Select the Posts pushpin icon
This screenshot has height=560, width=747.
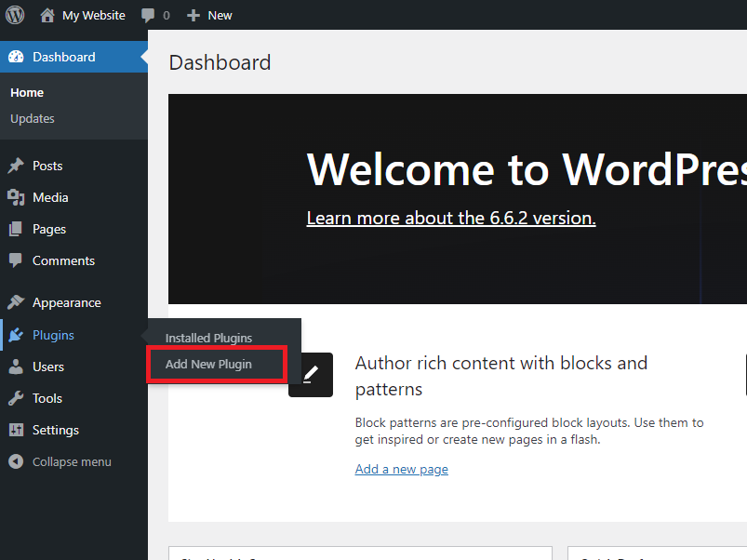[16, 165]
